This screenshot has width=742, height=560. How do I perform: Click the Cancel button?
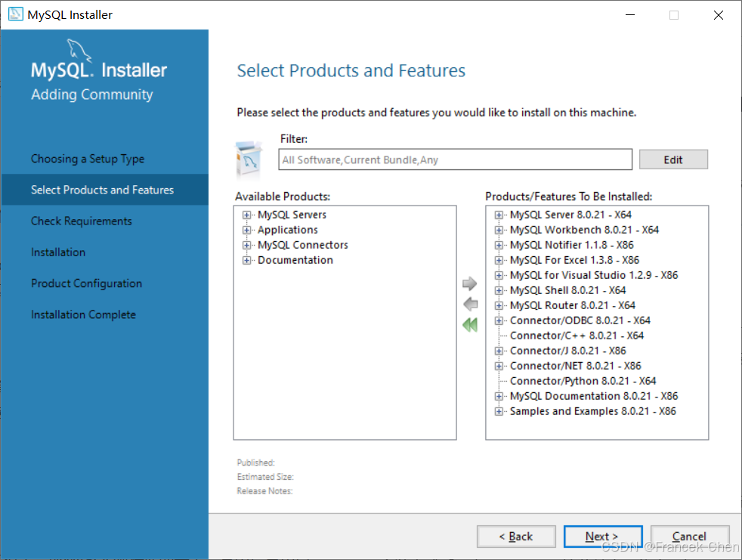pos(689,537)
